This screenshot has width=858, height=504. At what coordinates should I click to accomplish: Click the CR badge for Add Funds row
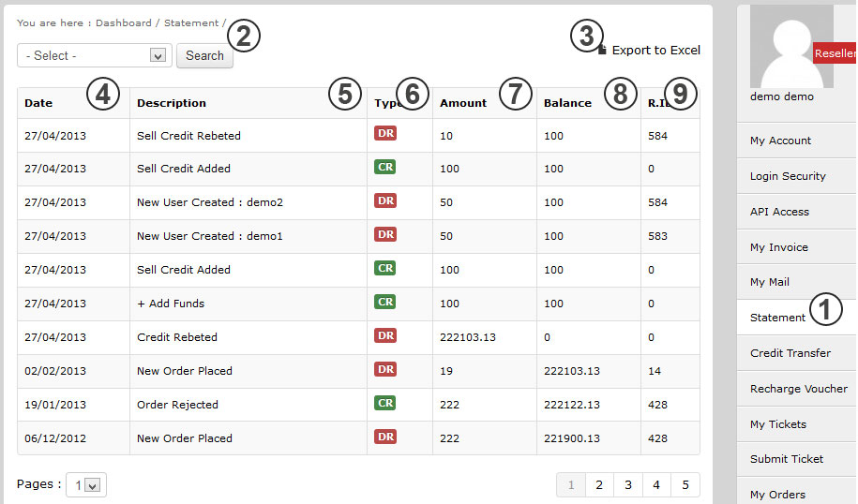tap(384, 303)
